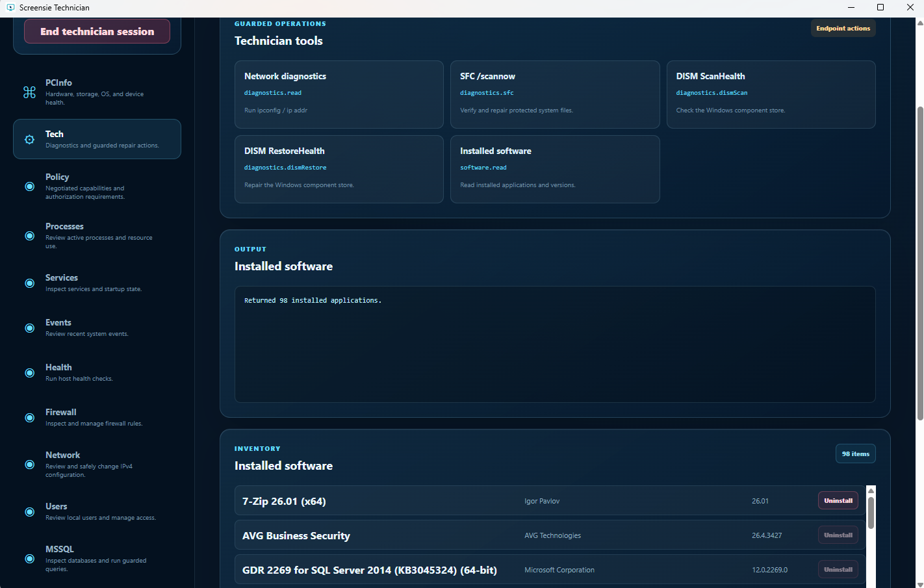Open the Processes section
The height and width of the screenshot is (588, 924).
[x=97, y=236]
